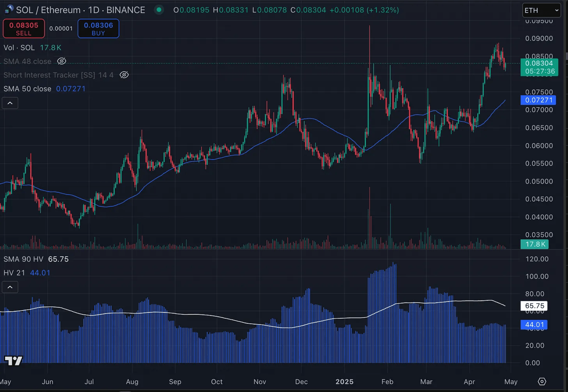This screenshot has height=392, width=568.
Task: Click the 44.01 HV 21 axis label
Action: [534, 325]
